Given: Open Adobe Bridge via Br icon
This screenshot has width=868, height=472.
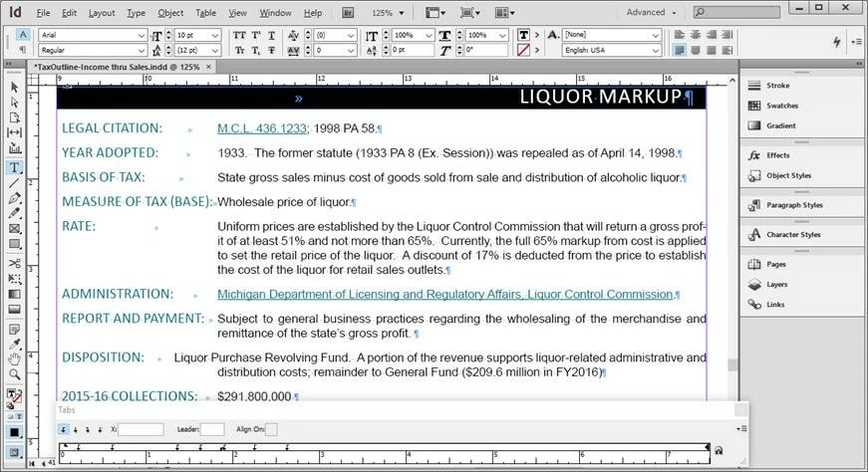Looking at the screenshot, I should pos(348,13).
